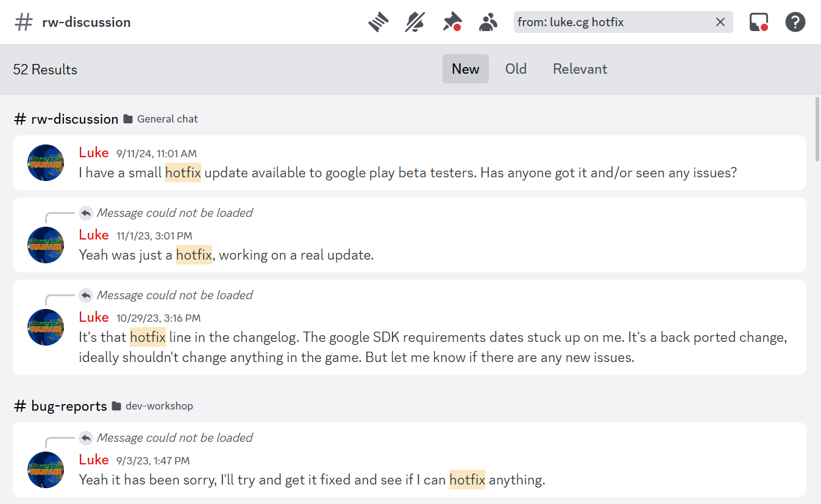Open the Help question mark icon
Screen dimensions: 821x504
point(795,23)
